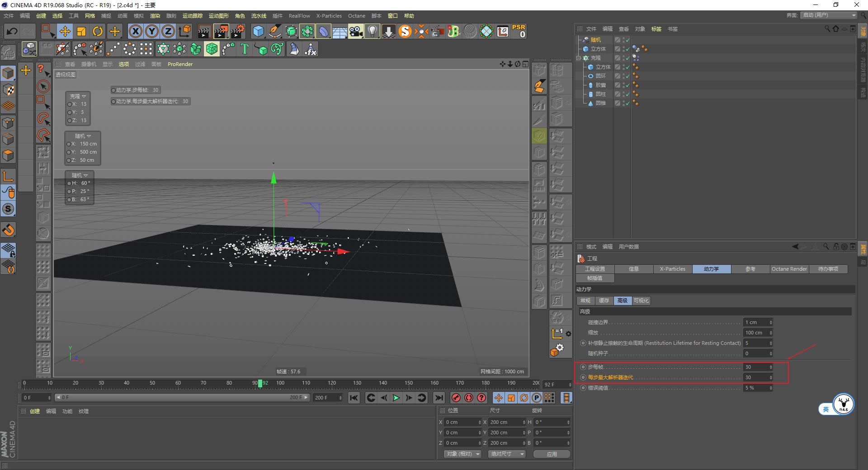Click the 帧插值 button
This screenshot has width=868, height=470.
tap(594, 278)
